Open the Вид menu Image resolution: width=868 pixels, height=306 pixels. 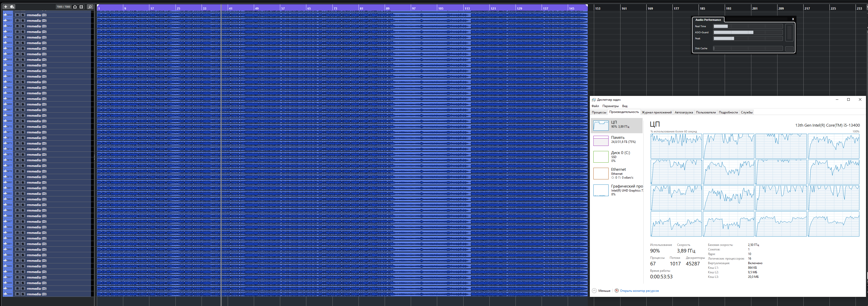[625, 106]
